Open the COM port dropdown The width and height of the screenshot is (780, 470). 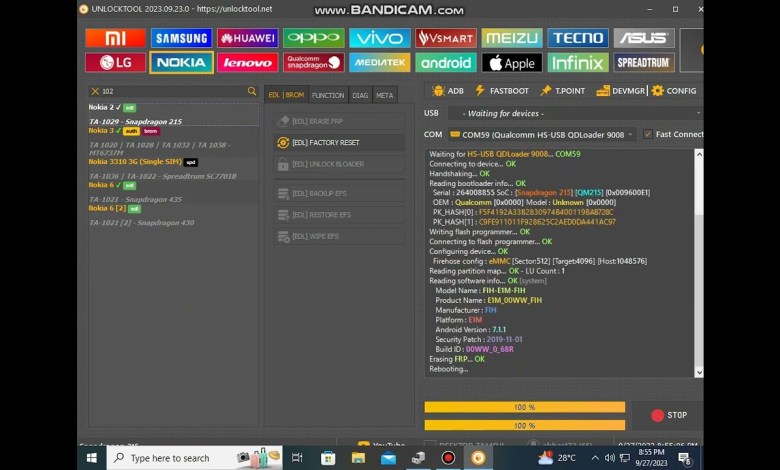click(x=541, y=134)
